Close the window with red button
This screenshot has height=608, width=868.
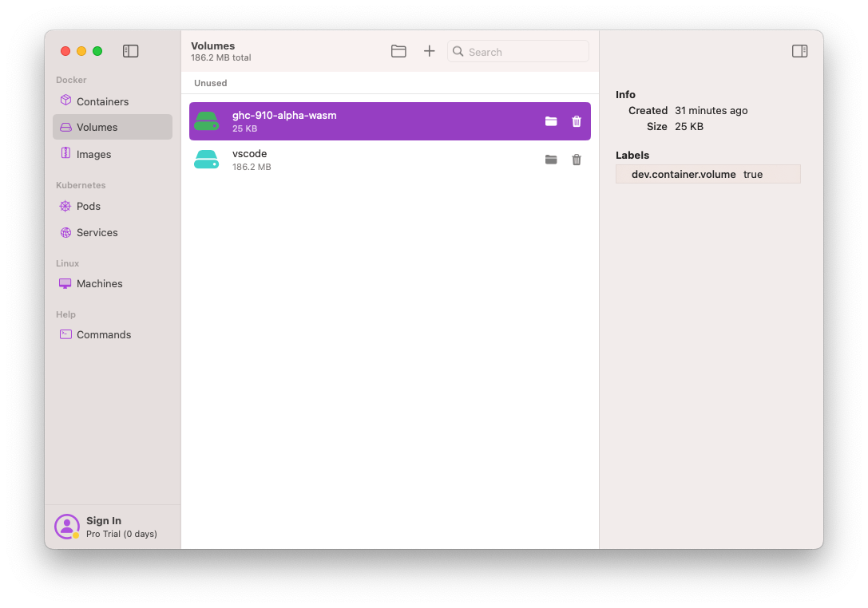click(x=65, y=51)
